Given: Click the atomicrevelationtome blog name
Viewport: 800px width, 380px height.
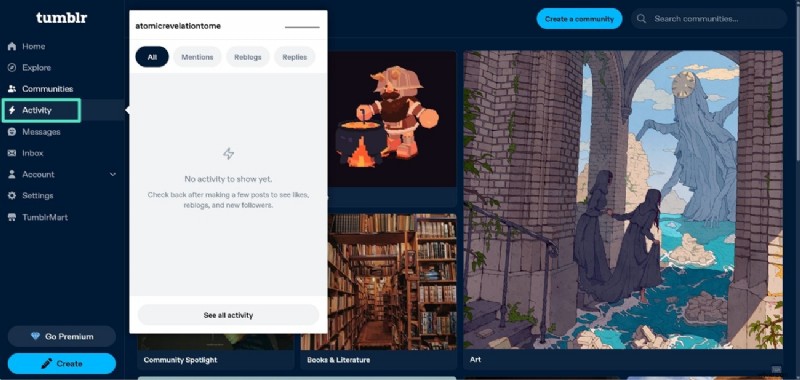Looking at the screenshot, I should [178, 26].
